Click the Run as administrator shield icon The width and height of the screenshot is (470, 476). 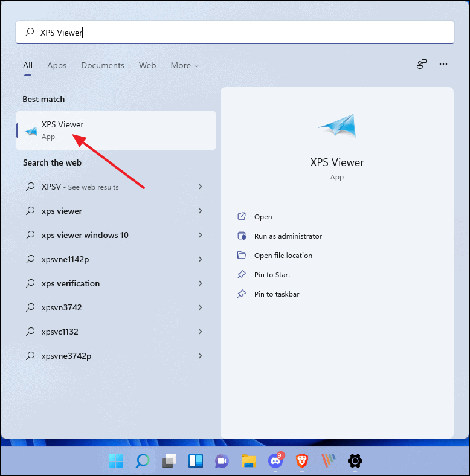coord(242,236)
